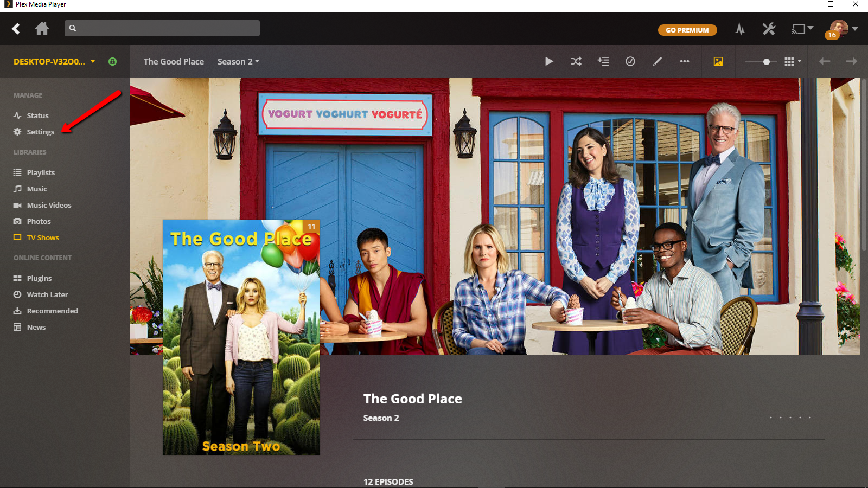This screenshot has height=488, width=868.
Task: Open the Music library
Action: click(x=37, y=189)
